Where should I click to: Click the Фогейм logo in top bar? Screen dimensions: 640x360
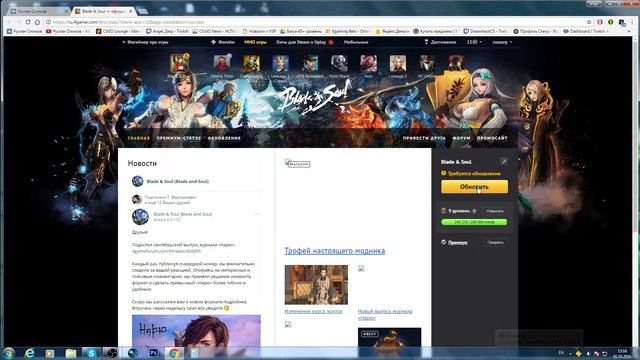223,42
